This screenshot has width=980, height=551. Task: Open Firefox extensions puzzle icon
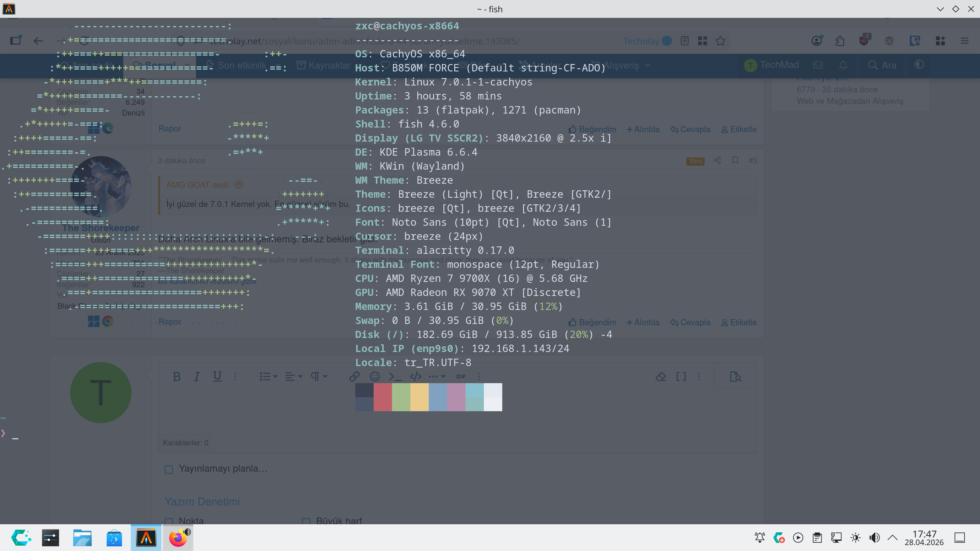click(840, 41)
